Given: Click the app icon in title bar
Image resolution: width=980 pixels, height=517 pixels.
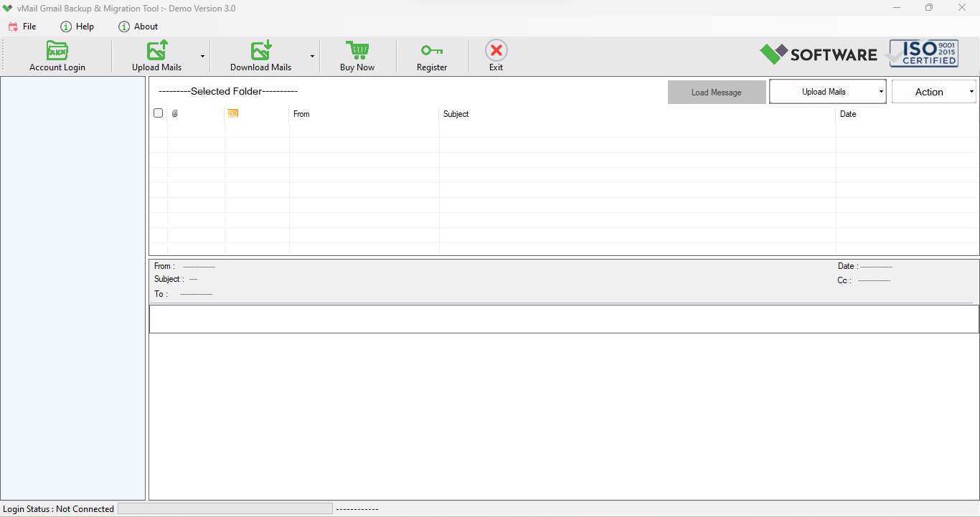Looking at the screenshot, I should [x=8, y=8].
